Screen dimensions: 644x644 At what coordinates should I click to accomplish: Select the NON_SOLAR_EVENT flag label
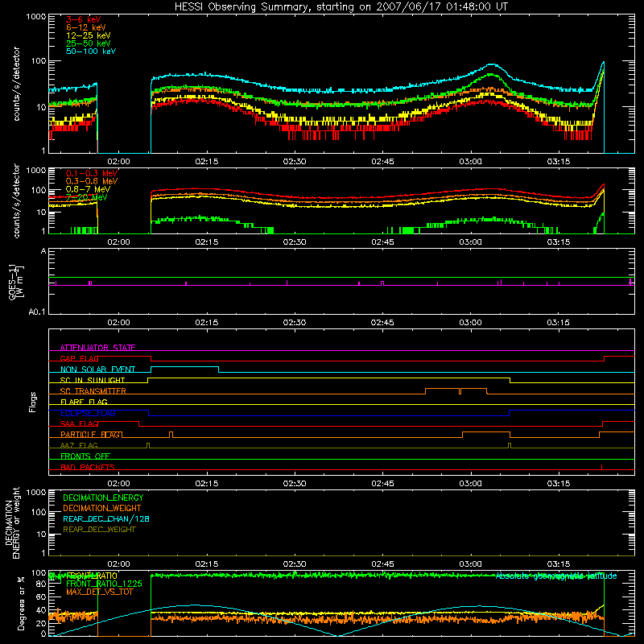pos(97,369)
